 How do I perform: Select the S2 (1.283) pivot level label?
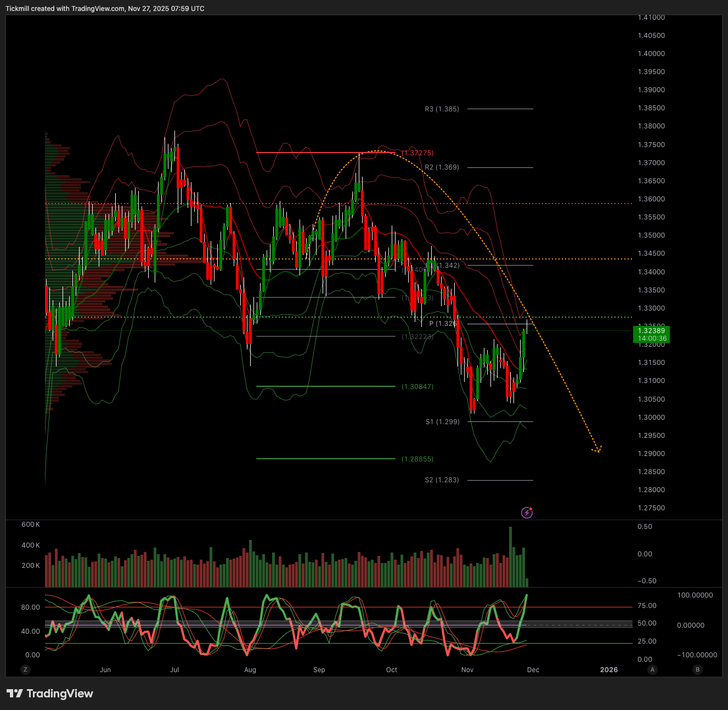coord(442,480)
